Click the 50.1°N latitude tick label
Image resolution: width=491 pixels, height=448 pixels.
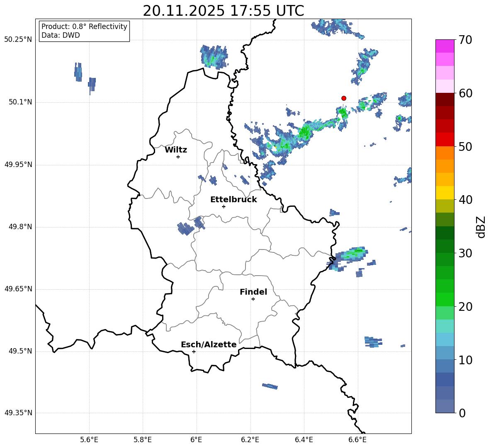pos(20,102)
